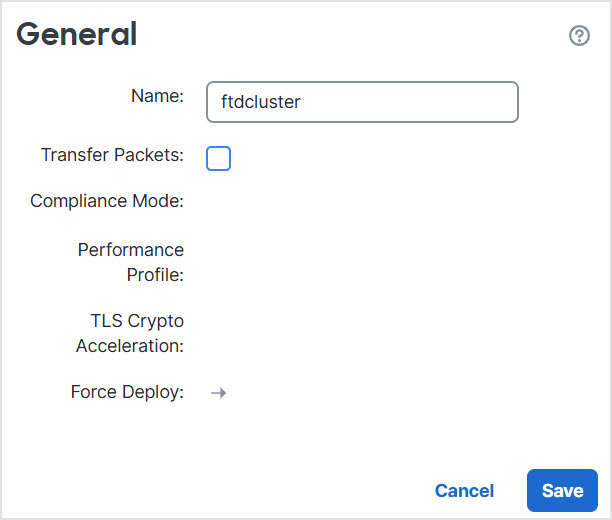Place cursor in the ftdcluster text box

click(362, 102)
